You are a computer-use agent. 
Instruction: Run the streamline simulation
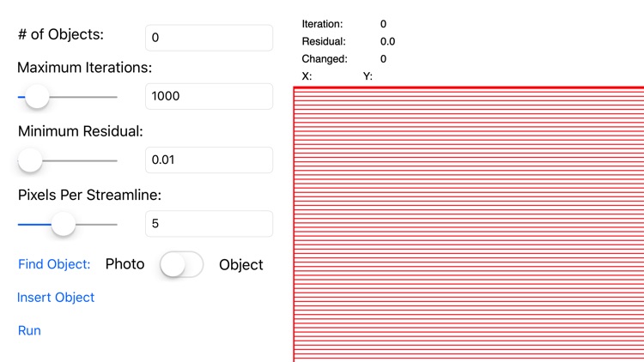tap(29, 330)
